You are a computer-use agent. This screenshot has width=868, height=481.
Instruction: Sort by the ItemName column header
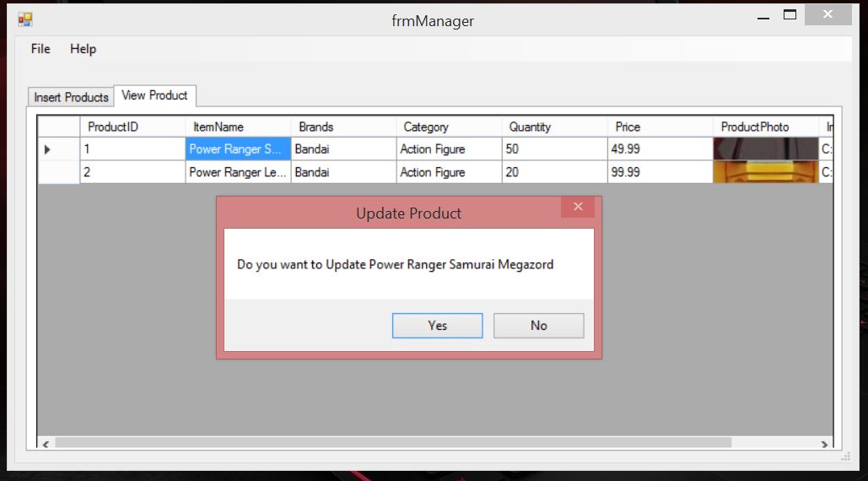(218, 127)
